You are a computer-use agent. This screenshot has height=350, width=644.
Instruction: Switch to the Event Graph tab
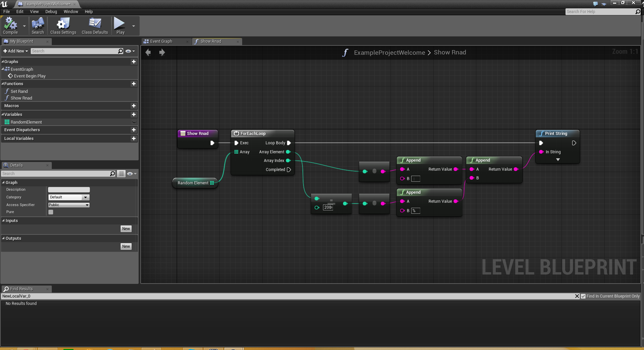tap(161, 41)
